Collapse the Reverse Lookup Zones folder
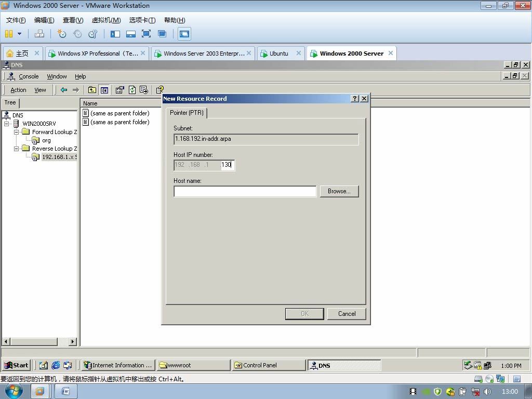The width and height of the screenshot is (532, 399). (x=16, y=149)
